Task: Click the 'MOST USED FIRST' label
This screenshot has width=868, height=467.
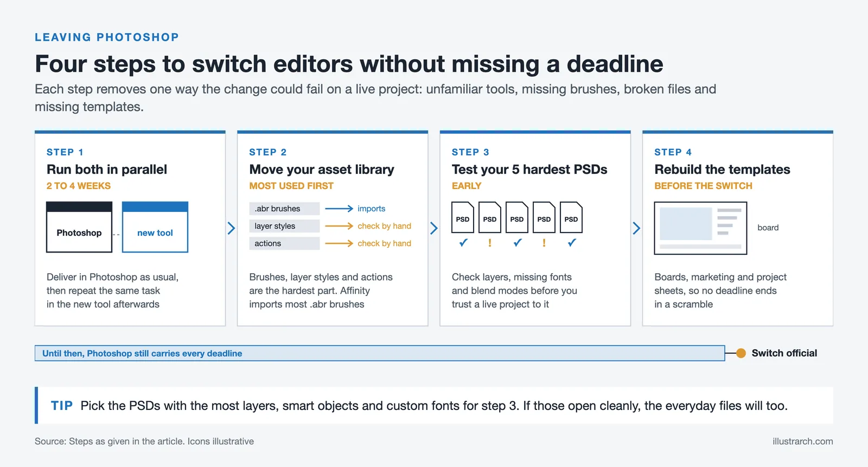Action: click(x=291, y=186)
